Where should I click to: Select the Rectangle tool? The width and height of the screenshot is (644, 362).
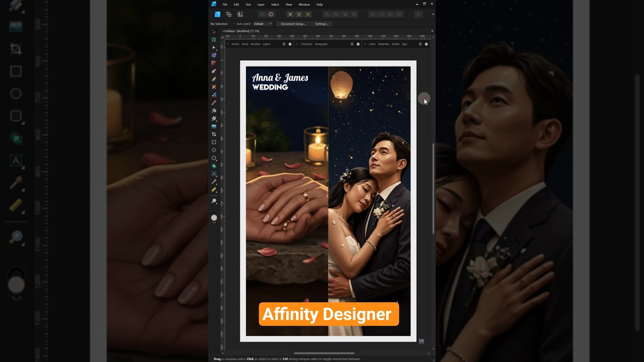(214, 142)
